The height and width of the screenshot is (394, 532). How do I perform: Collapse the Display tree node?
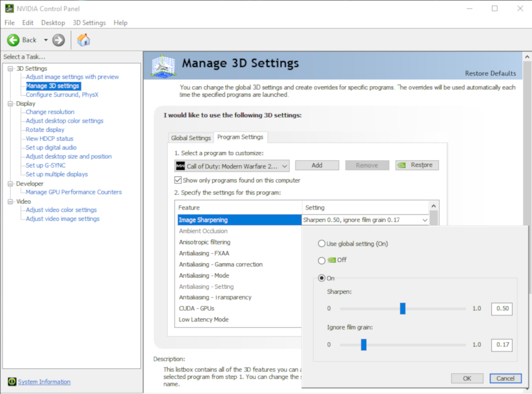[x=11, y=103]
